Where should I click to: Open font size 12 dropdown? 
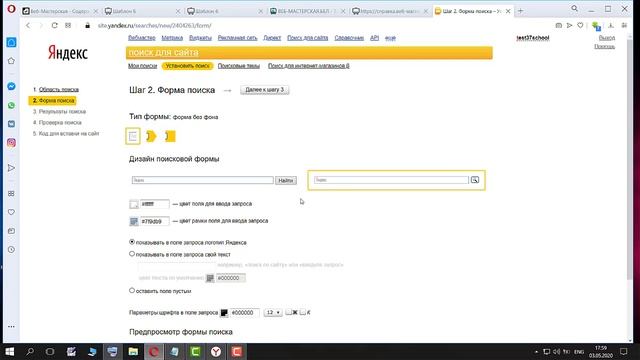click(x=273, y=312)
